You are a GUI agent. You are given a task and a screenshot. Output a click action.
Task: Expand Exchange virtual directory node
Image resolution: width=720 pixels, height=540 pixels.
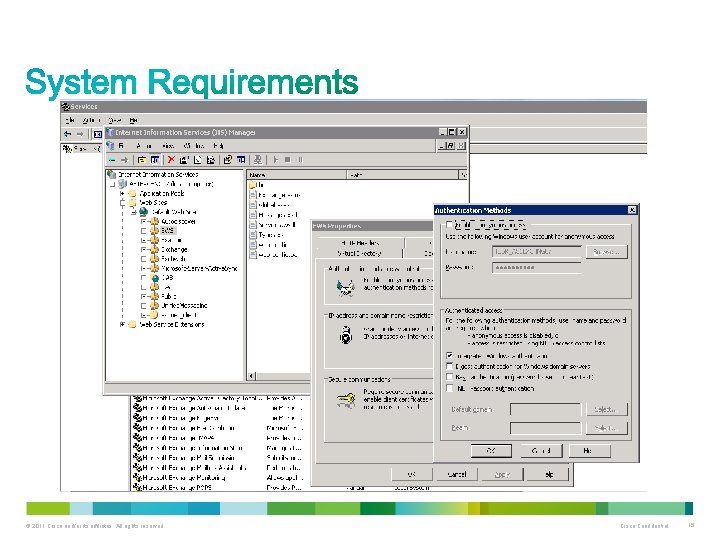pyautogui.click(x=144, y=249)
